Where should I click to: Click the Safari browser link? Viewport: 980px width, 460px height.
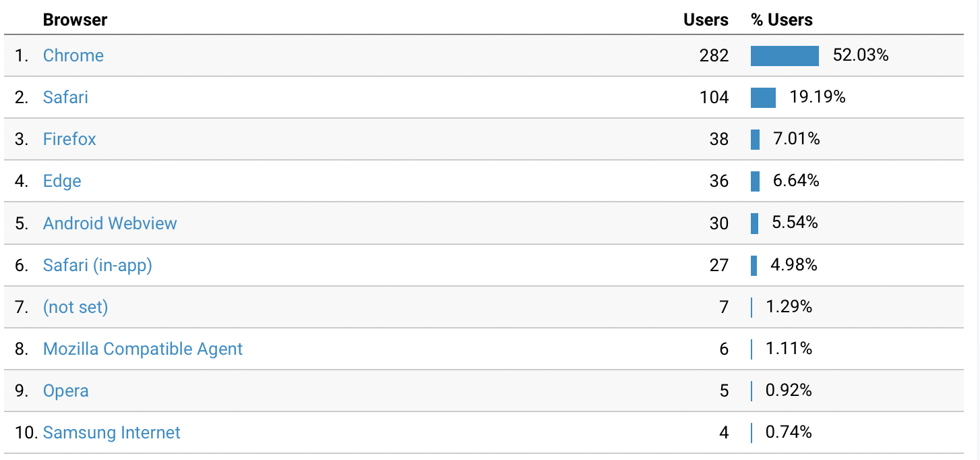pyautogui.click(x=65, y=97)
